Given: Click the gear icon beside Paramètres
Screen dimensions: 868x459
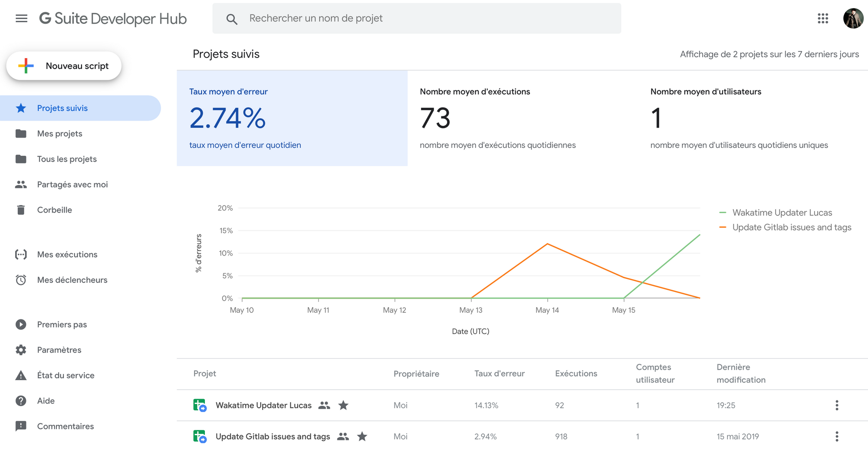Looking at the screenshot, I should 21,350.
